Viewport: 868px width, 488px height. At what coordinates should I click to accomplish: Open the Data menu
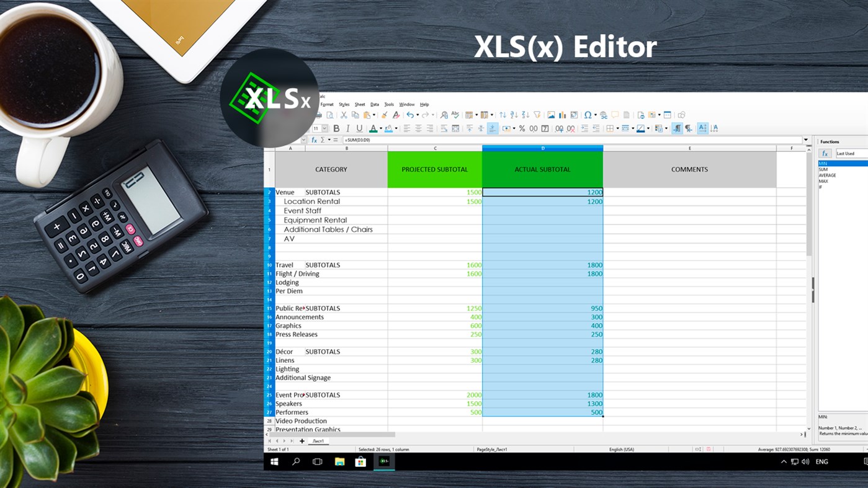tap(374, 104)
